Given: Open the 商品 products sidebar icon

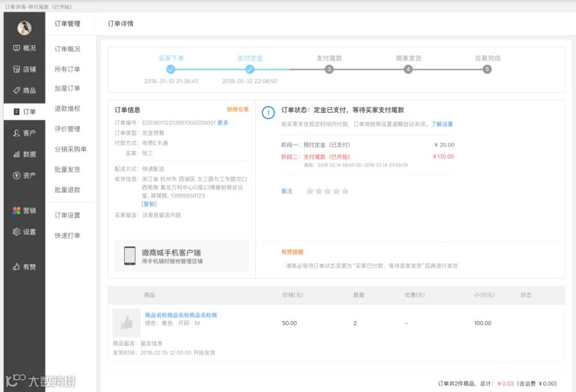Looking at the screenshot, I should [17, 90].
